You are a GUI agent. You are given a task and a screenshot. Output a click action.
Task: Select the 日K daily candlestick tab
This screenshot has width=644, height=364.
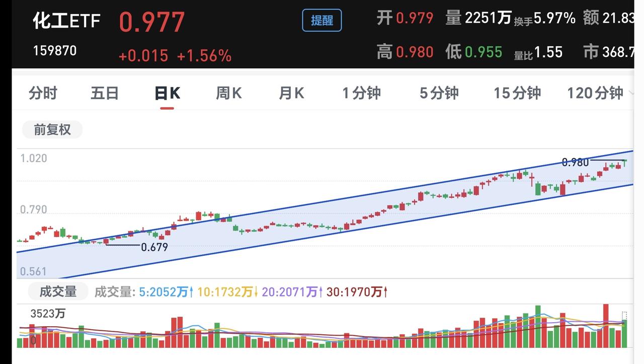click(x=167, y=93)
